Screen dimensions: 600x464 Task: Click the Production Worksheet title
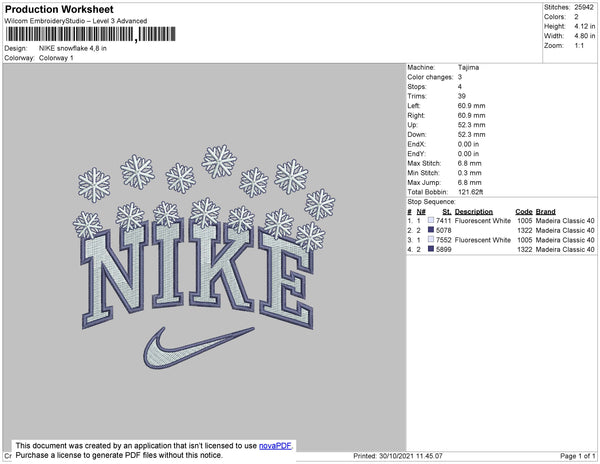(59, 9)
